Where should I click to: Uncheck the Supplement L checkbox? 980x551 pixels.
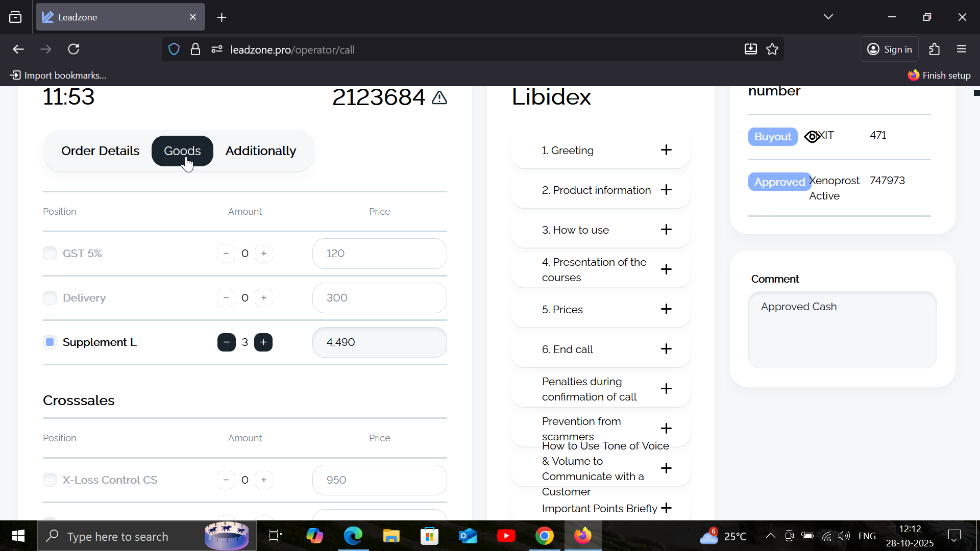tap(50, 342)
